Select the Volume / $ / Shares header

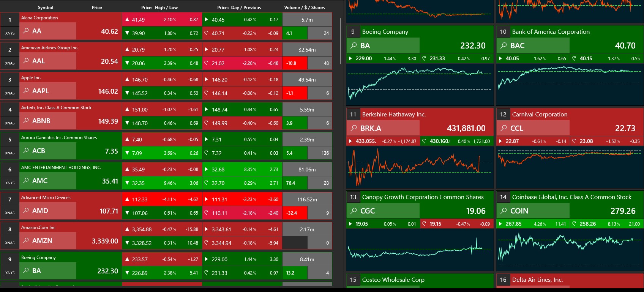304,7
